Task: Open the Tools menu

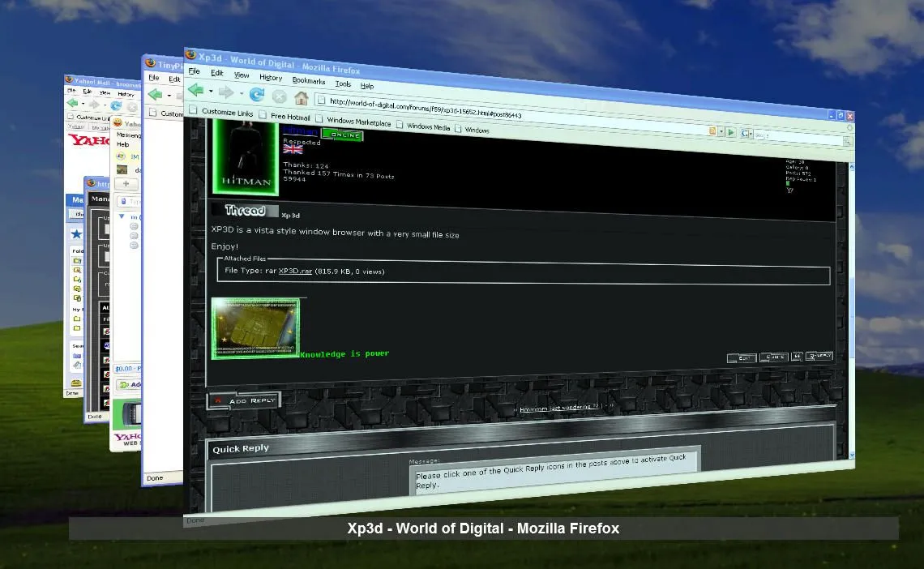Action: point(343,83)
